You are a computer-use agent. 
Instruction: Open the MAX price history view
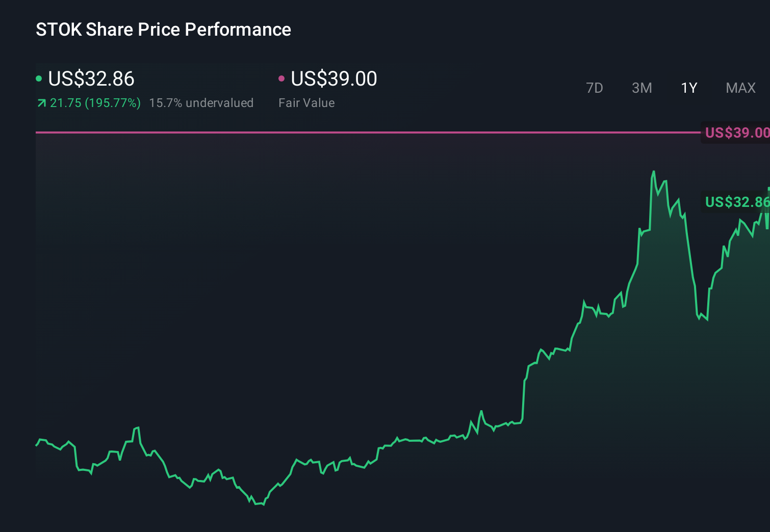tap(740, 88)
